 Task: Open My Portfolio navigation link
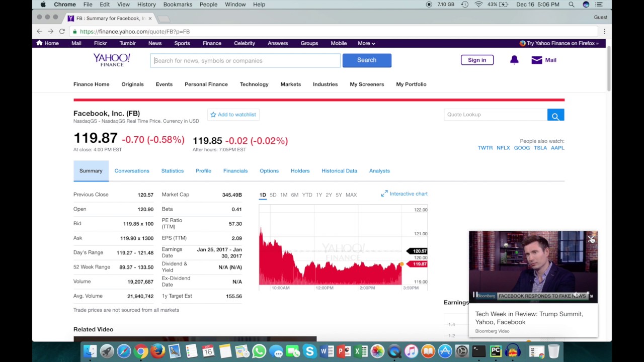click(411, 84)
